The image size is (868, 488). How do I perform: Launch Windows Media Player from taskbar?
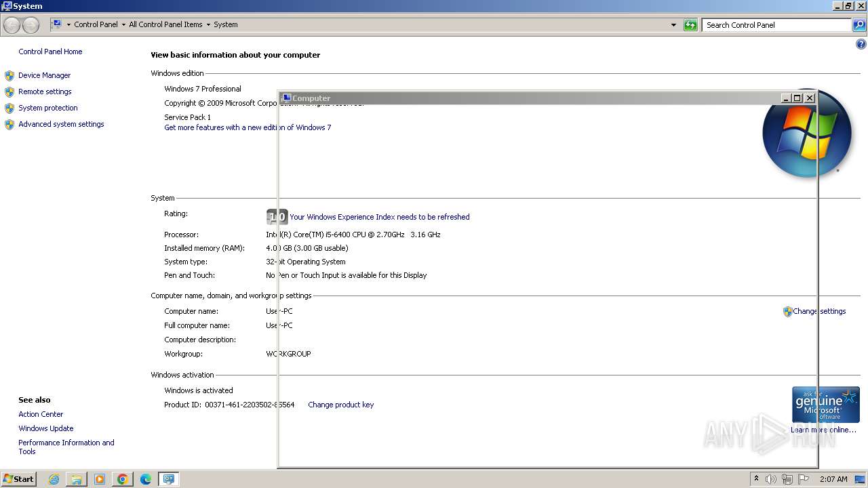point(100,479)
